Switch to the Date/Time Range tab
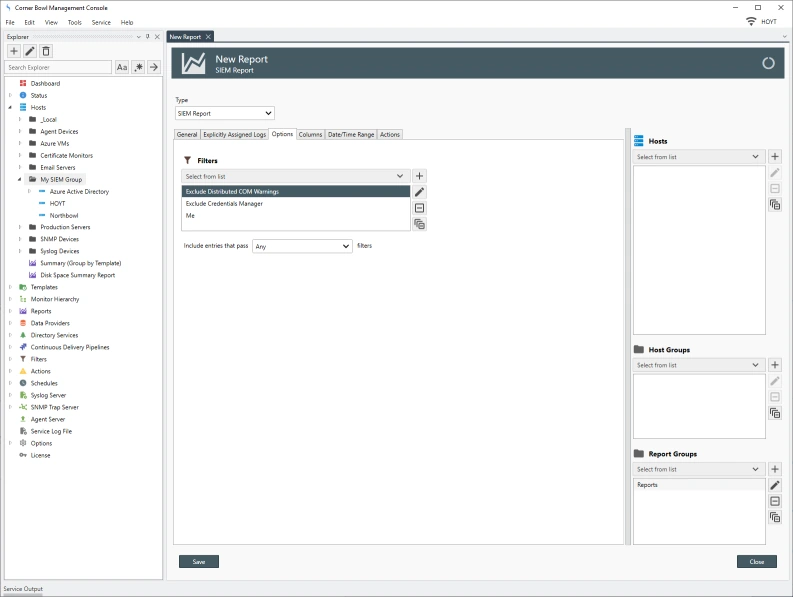Image resolution: width=793 pixels, height=597 pixels. [x=351, y=135]
